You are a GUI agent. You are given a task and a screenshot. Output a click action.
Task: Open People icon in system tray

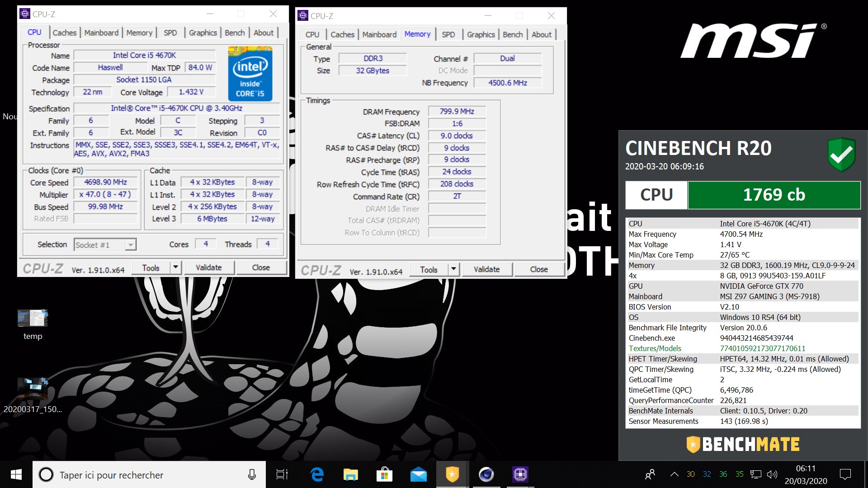pos(650,474)
